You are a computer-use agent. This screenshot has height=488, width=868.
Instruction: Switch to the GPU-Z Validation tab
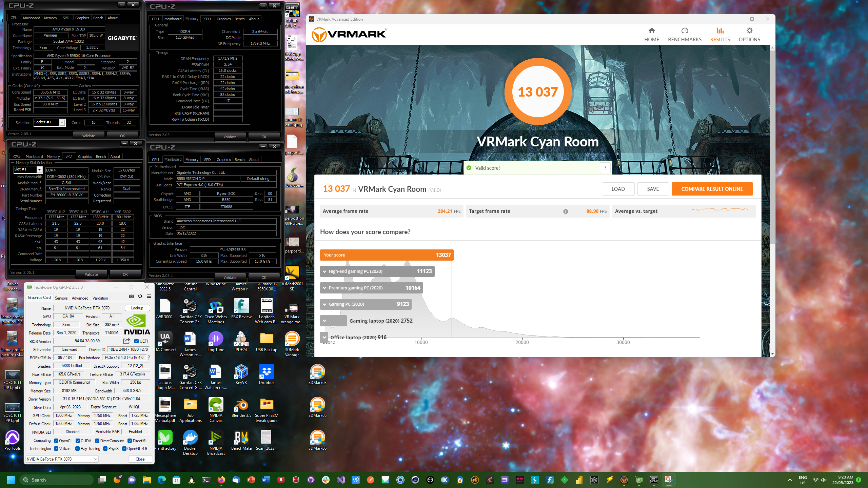pyautogui.click(x=100, y=298)
